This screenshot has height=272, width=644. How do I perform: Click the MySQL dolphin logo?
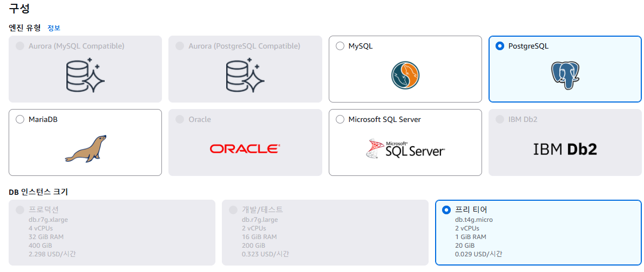pyautogui.click(x=405, y=76)
